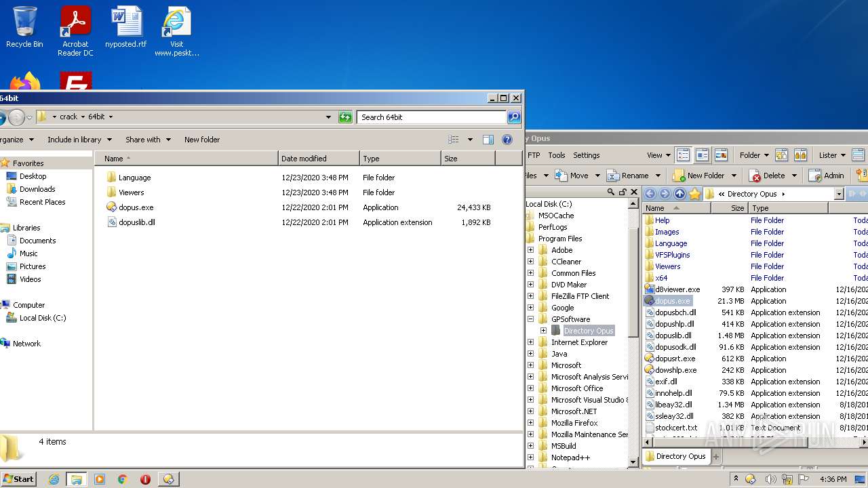The width and height of the screenshot is (868, 488).
Task: Expand the CCleaner tree node
Action: (531, 262)
